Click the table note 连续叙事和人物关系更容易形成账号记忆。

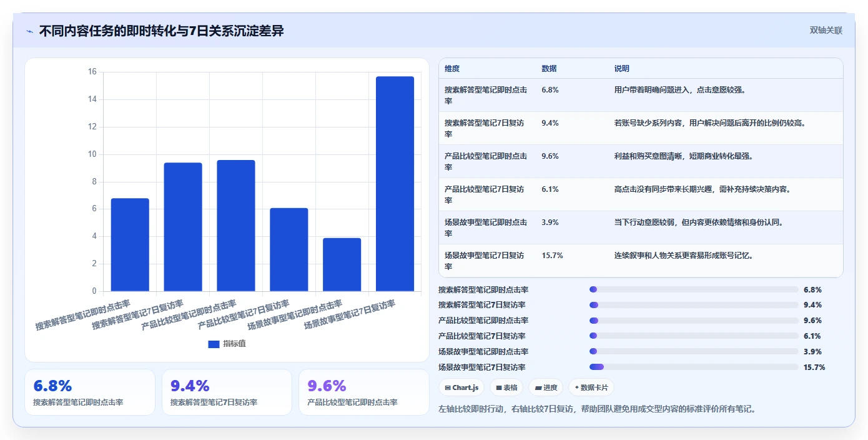coord(684,256)
